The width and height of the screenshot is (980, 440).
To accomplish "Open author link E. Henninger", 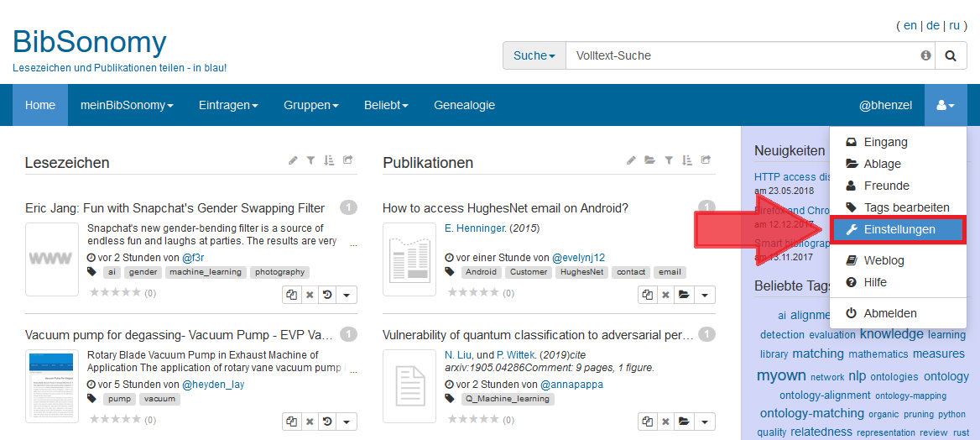I will [x=475, y=228].
